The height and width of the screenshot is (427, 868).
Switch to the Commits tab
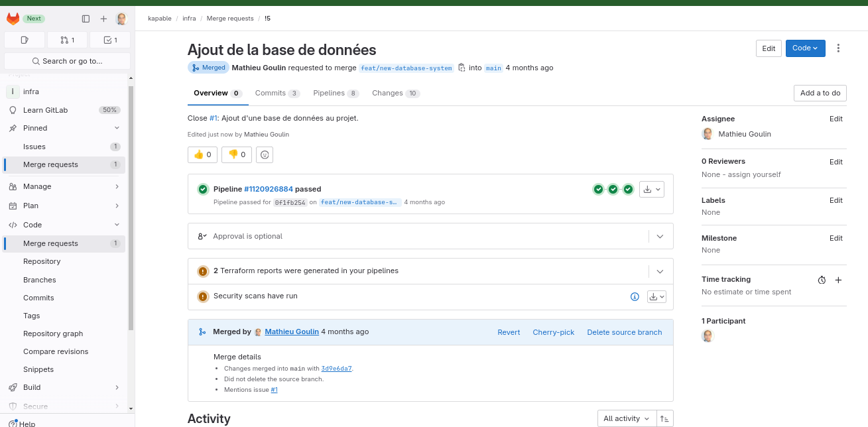click(x=273, y=93)
